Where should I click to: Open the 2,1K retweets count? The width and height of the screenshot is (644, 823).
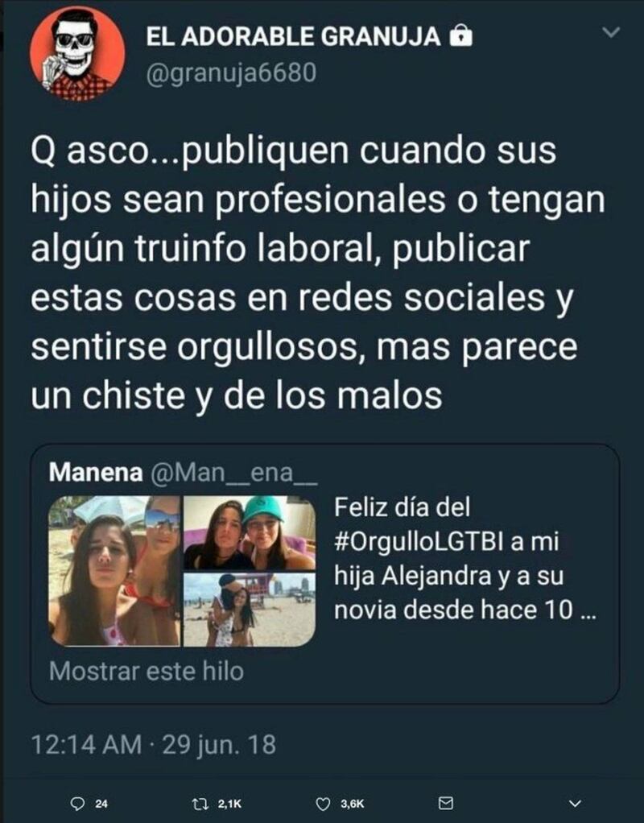coord(229,804)
